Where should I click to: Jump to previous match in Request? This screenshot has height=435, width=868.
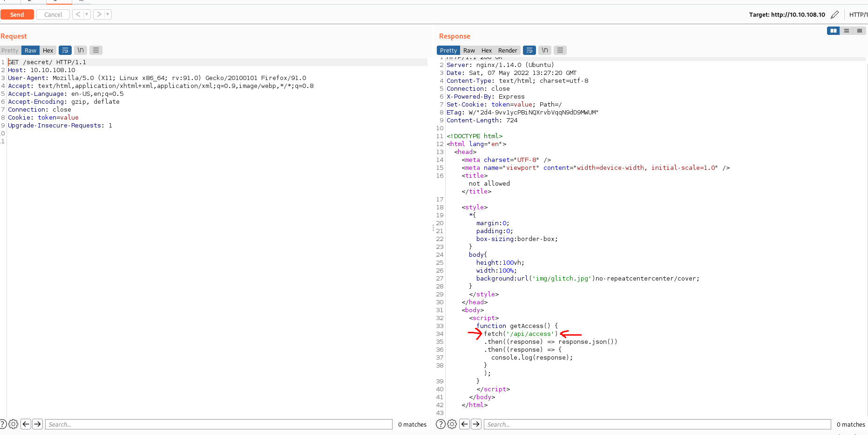coord(26,424)
